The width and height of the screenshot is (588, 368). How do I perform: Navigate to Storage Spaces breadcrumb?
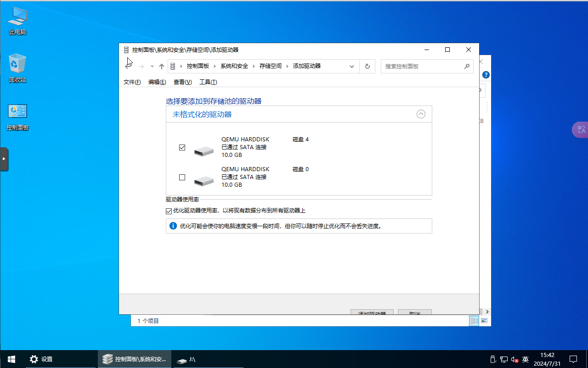coord(271,66)
